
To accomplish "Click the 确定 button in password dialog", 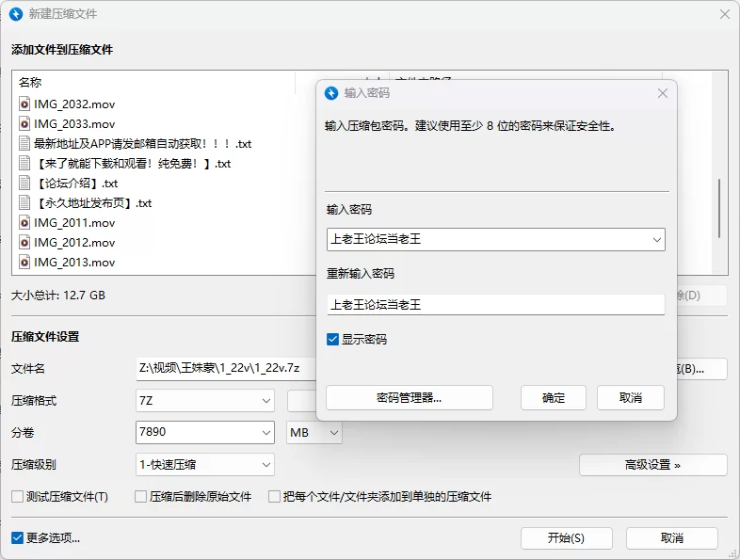I will [554, 397].
